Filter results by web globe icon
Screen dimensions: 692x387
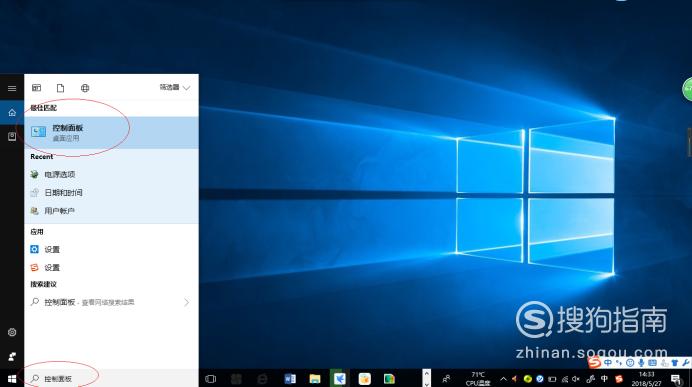(85, 88)
